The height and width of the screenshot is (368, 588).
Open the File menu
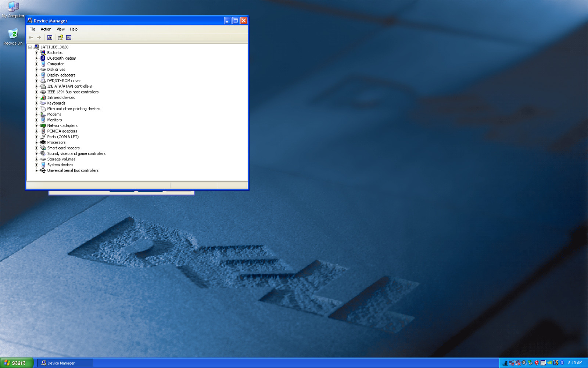[32, 29]
